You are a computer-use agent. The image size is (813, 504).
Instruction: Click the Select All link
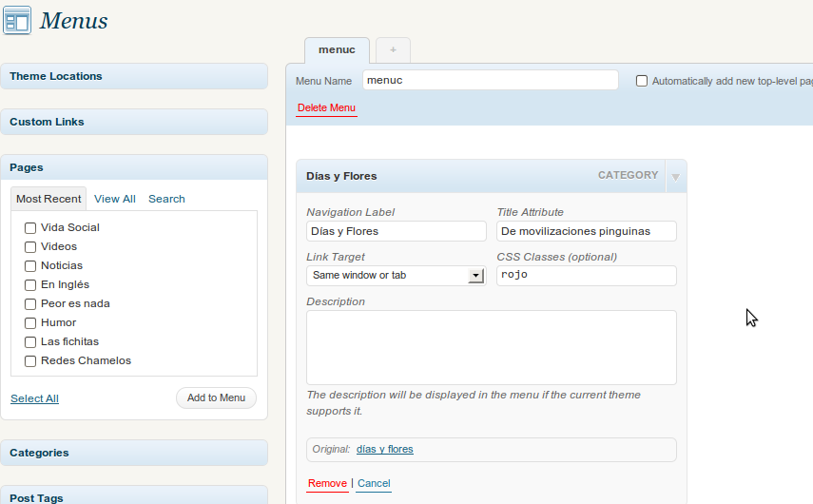34,398
